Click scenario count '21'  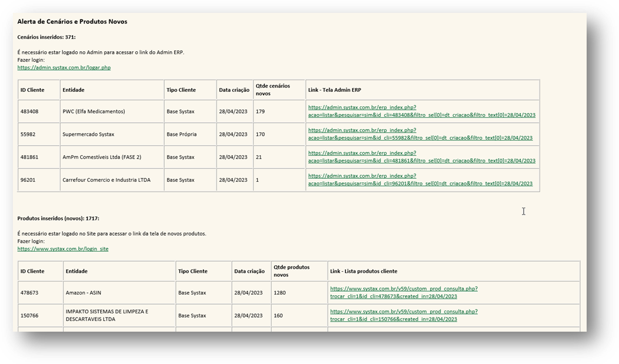[259, 158]
